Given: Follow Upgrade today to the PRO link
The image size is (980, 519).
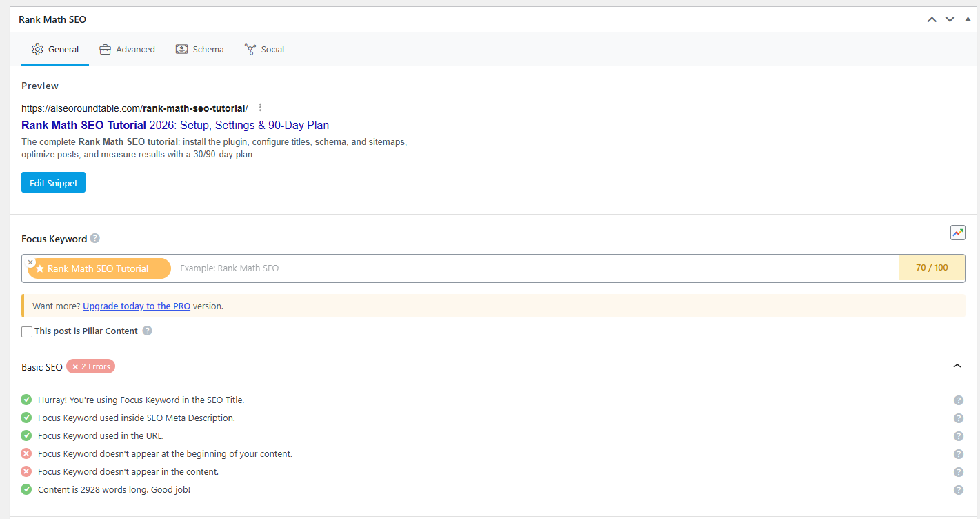Looking at the screenshot, I should click(137, 306).
